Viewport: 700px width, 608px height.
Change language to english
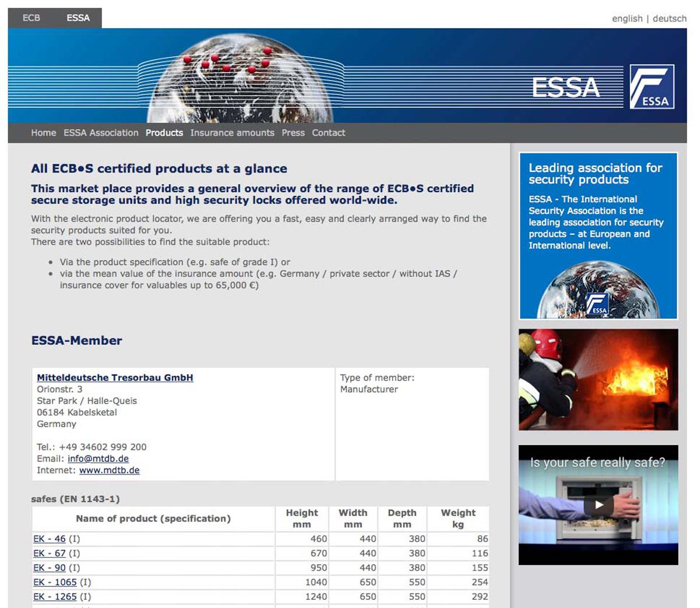click(x=627, y=18)
